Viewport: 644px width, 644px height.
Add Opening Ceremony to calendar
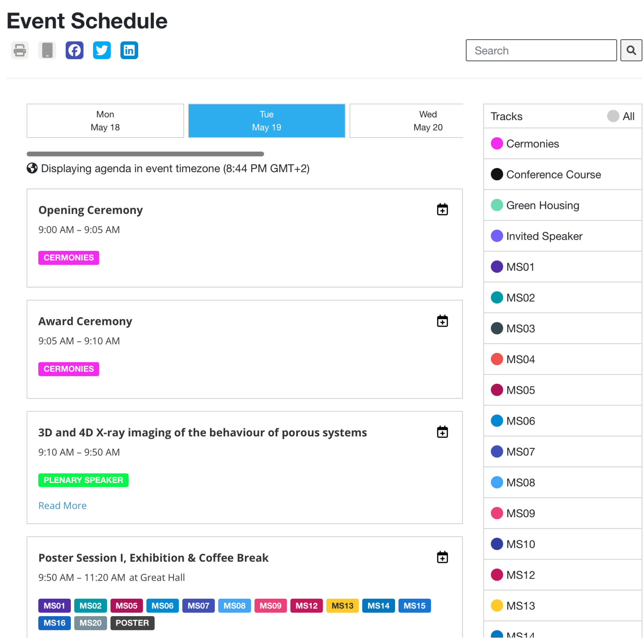click(x=442, y=209)
